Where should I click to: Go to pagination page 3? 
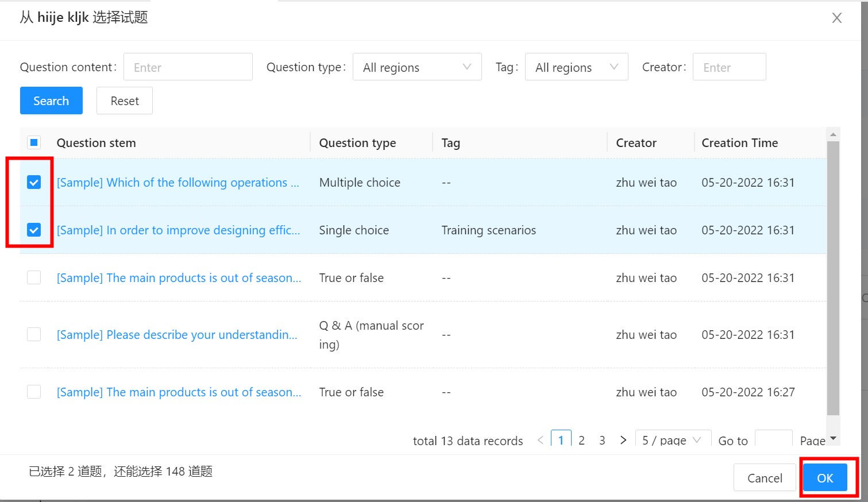tap(602, 440)
